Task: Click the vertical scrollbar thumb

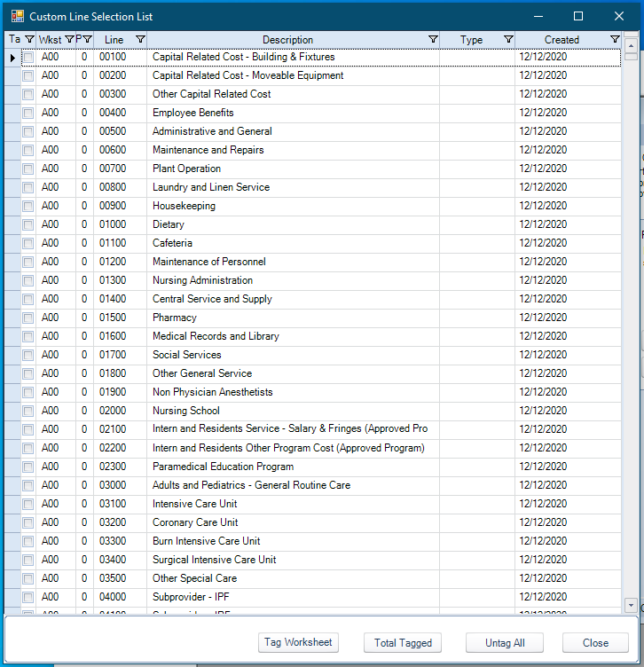Action: point(631,56)
